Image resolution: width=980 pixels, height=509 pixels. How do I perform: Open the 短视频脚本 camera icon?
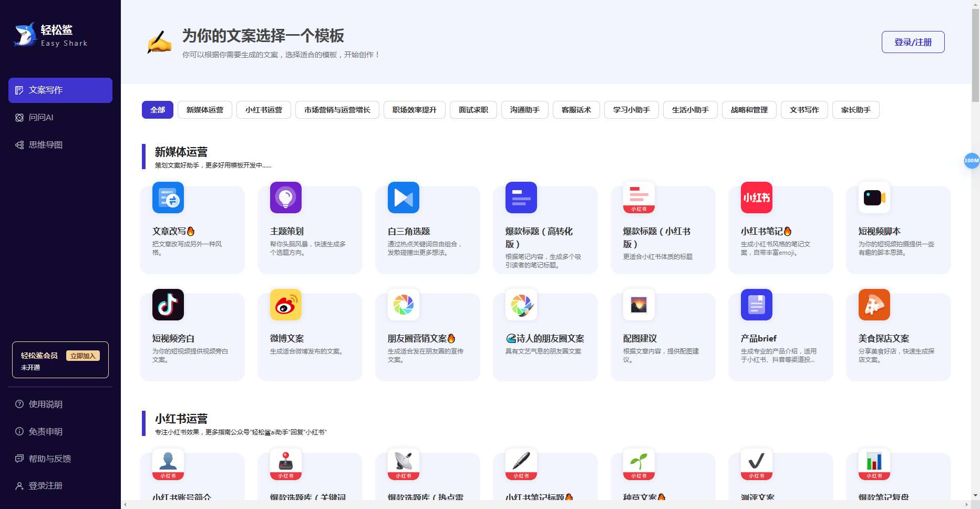click(x=874, y=198)
